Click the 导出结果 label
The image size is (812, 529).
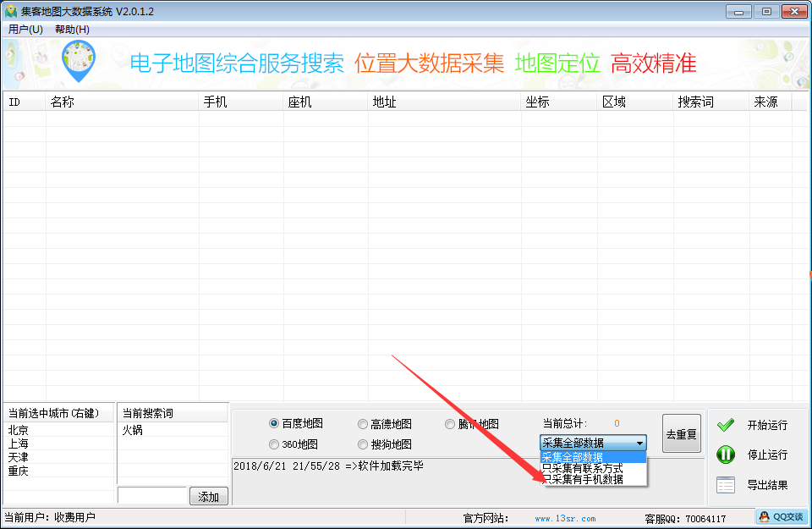tap(767, 486)
